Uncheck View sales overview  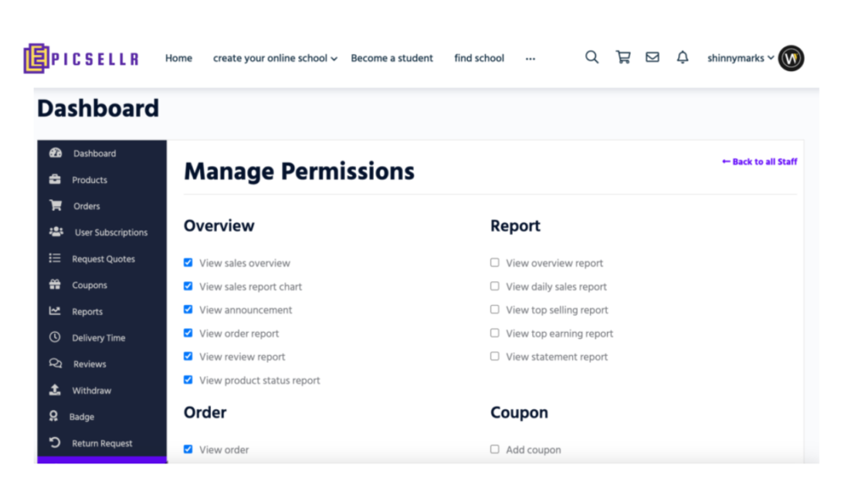188,263
